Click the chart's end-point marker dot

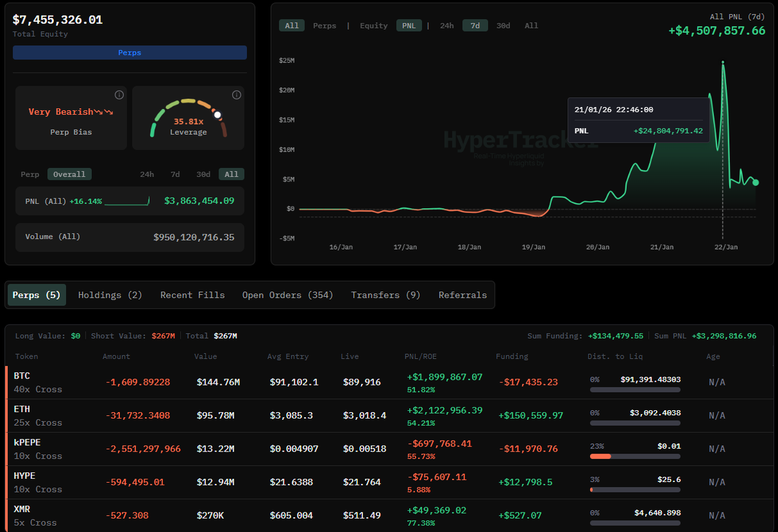(755, 183)
